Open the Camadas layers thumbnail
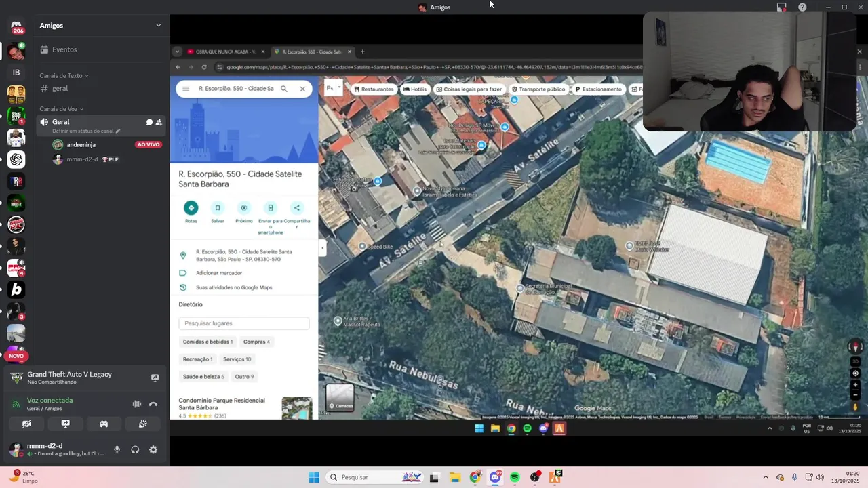 pos(340,398)
